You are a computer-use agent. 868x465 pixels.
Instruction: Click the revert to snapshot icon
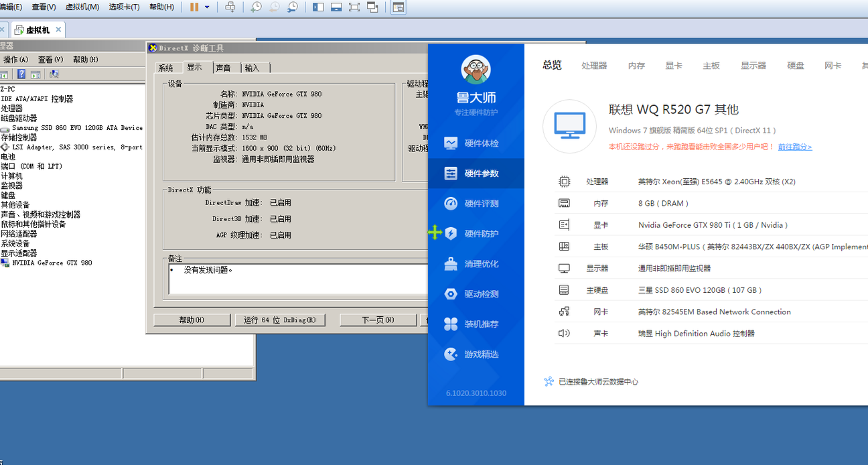pos(275,7)
